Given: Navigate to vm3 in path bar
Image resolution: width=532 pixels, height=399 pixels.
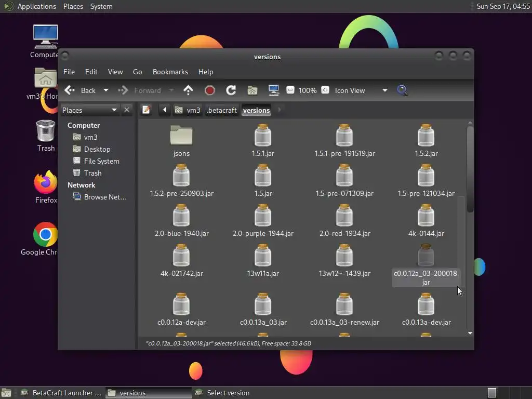Looking at the screenshot, I should [x=187, y=110].
